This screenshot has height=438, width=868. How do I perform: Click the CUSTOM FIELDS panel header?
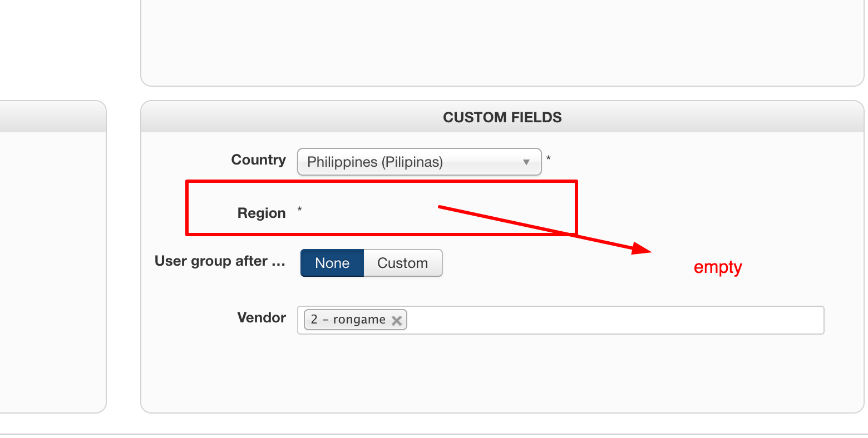point(502,117)
